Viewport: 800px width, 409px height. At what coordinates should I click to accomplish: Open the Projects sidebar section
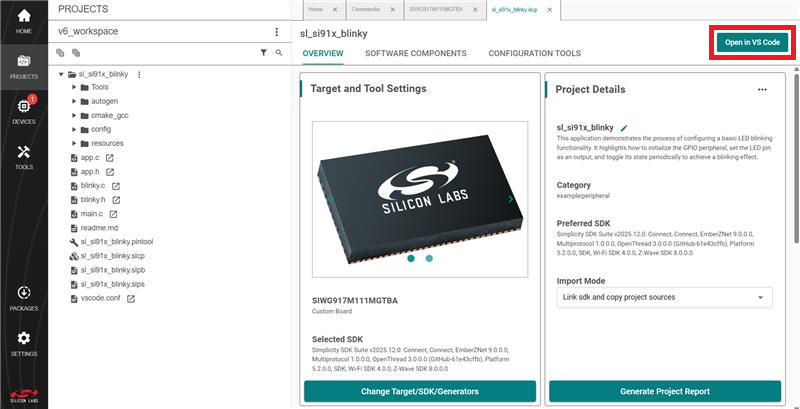tap(24, 67)
